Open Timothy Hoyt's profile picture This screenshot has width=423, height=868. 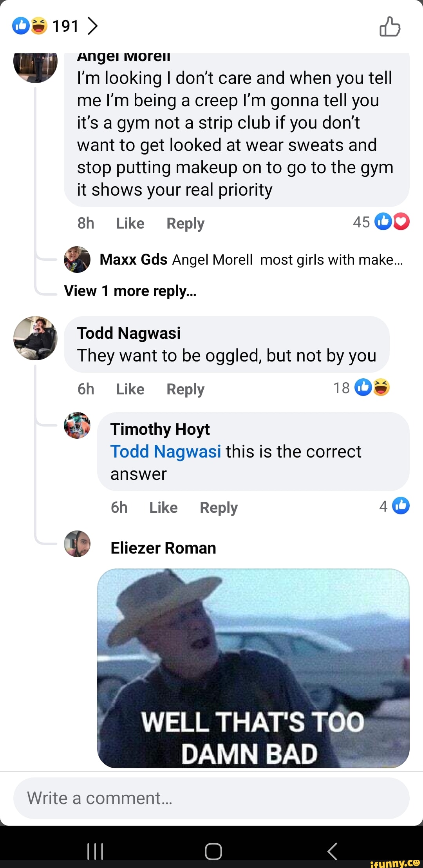click(x=77, y=425)
